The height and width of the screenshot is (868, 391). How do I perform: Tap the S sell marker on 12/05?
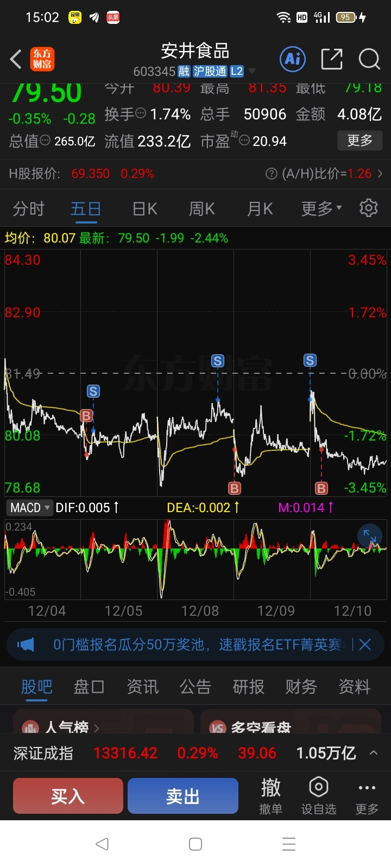[x=93, y=391]
